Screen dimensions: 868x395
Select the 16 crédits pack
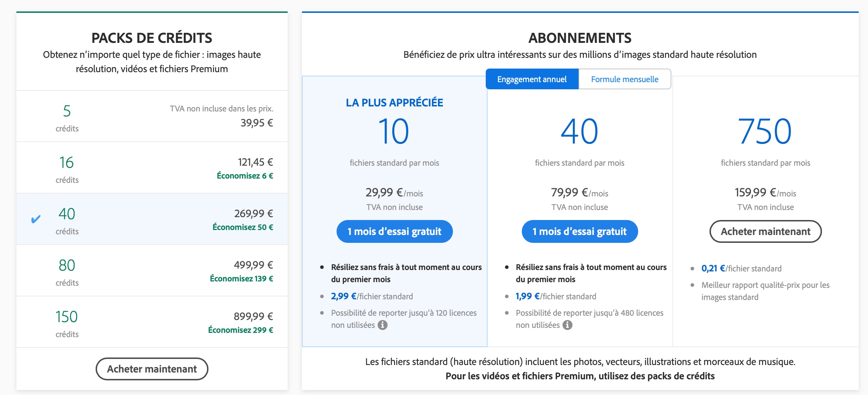152,168
